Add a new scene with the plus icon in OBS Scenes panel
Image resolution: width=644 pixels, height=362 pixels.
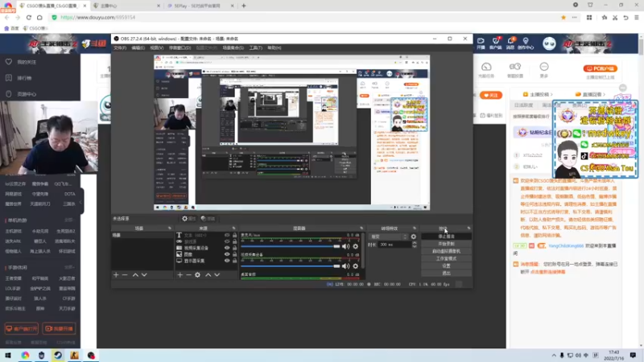point(116,275)
